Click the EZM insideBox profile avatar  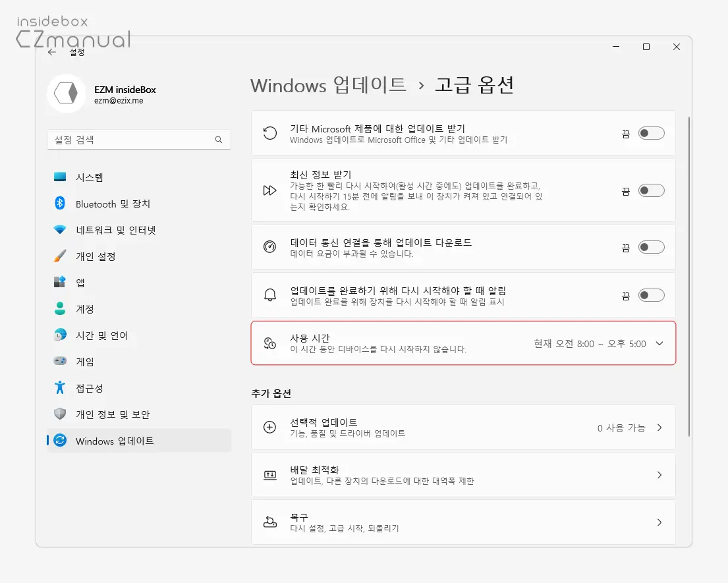(x=67, y=94)
